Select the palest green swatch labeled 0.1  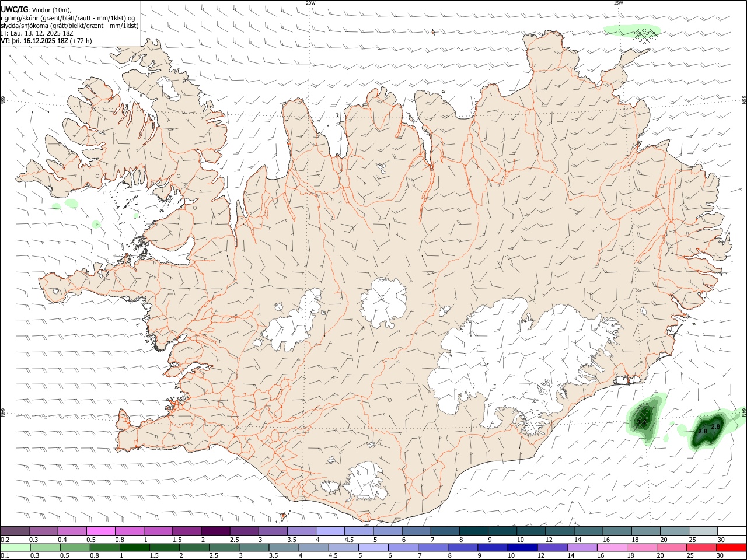point(16,547)
